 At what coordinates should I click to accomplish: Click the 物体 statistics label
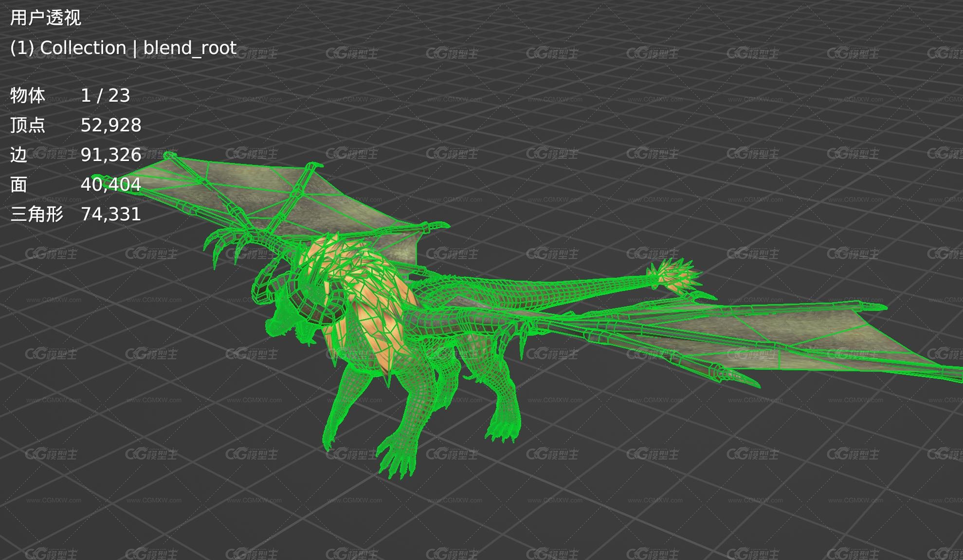pyautogui.click(x=28, y=95)
